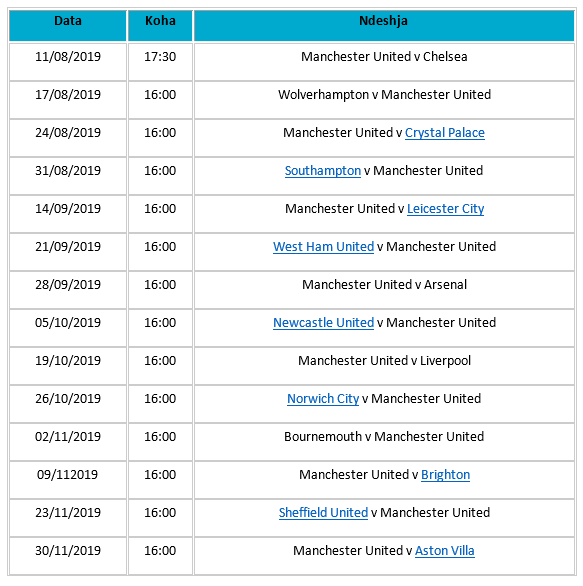Click the date 11/08/2019 cell
Image resolution: width=583 pixels, height=586 pixels.
pos(68,62)
